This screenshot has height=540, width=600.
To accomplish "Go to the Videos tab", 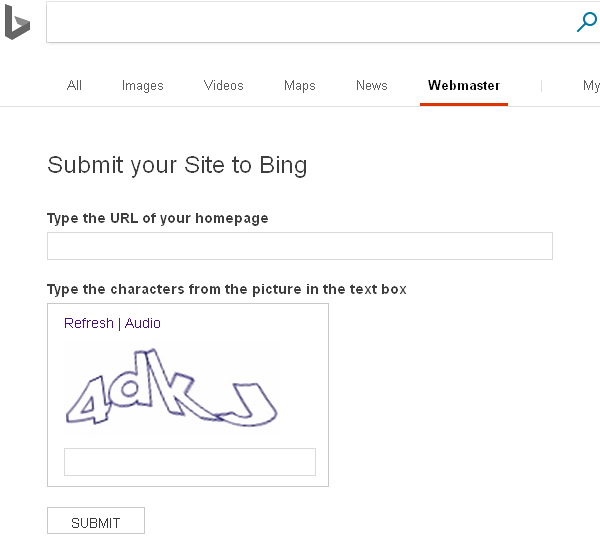I will (223, 86).
